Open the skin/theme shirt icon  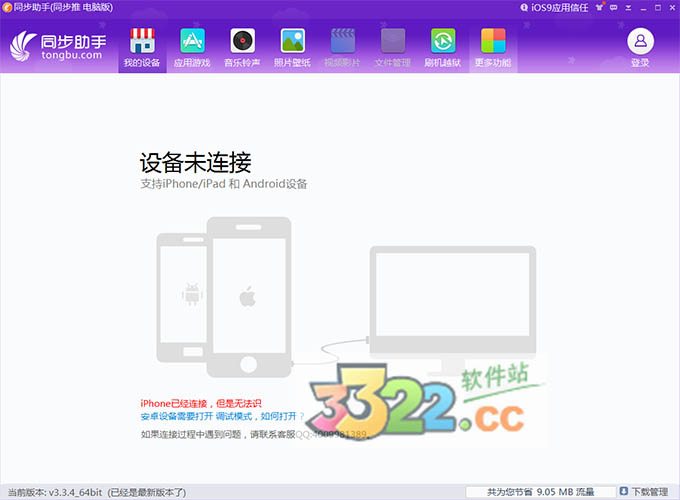tap(600, 7)
